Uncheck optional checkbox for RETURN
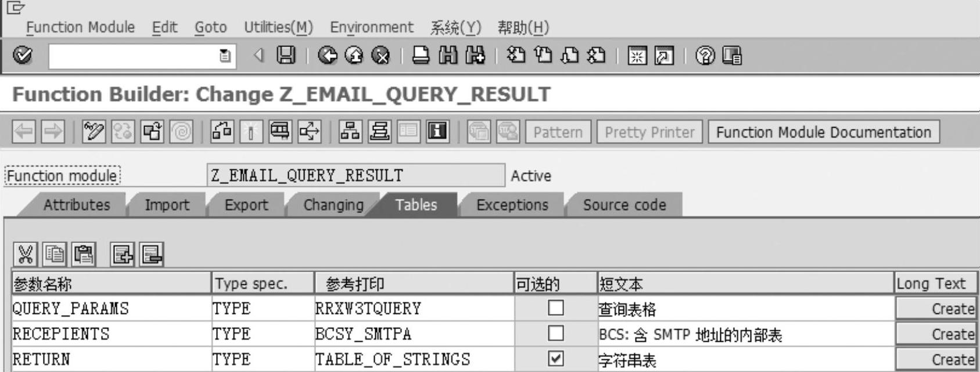The width and height of the screenshot is (980, 372). pos(556,359)
